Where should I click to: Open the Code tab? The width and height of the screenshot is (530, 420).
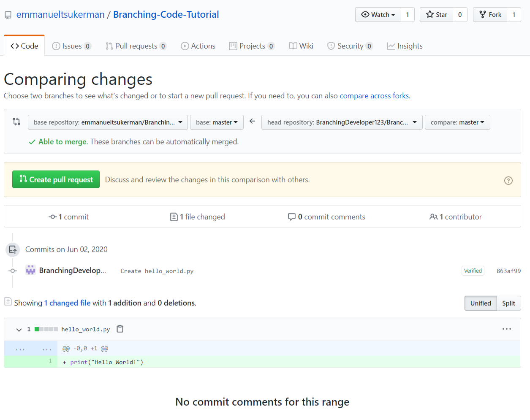pos(24,46)
